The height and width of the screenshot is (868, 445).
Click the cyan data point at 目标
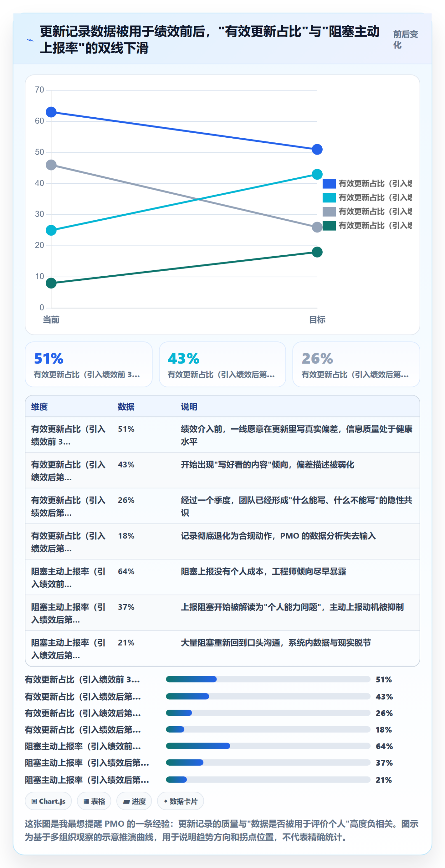pyautogui.click(x=317, y=174)
